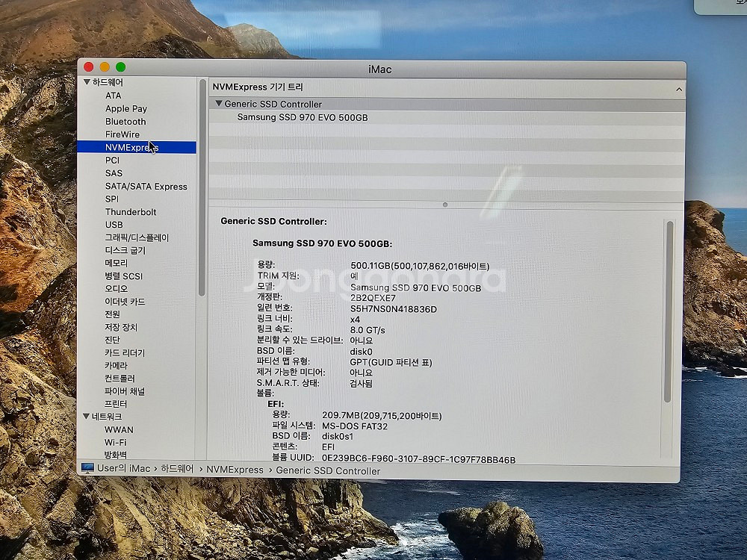747x560 pixels.
Task: Click 하드웨어 in the bottom path bar
Action: tap(177, 469)
